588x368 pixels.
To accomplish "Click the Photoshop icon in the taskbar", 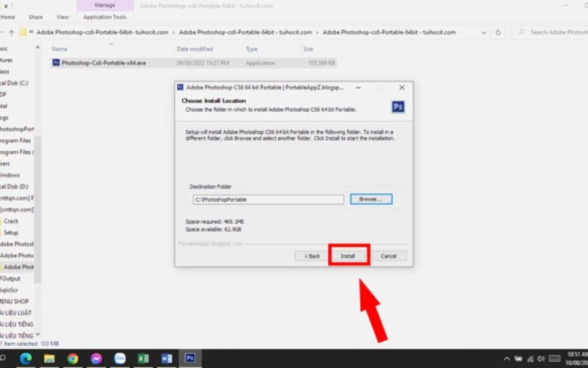I will (x=190, y=358).
